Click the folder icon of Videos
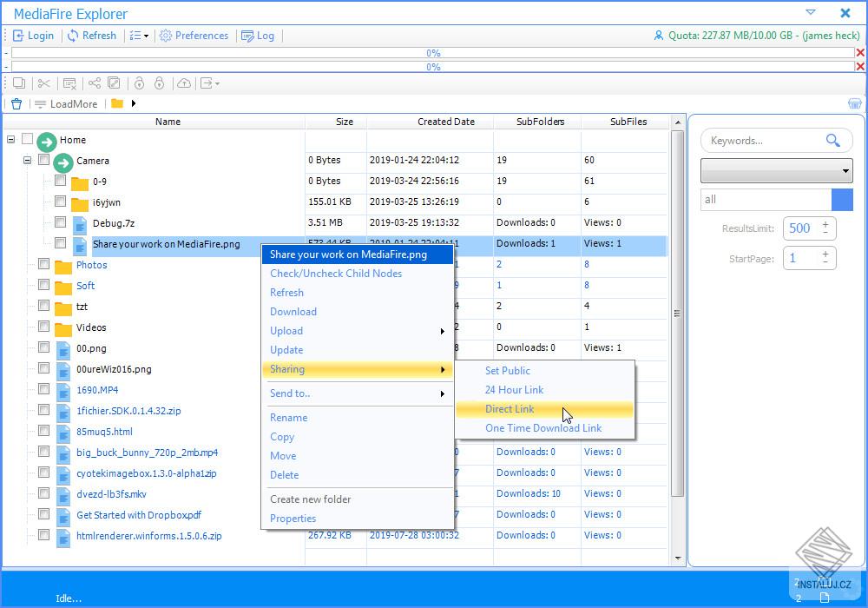Image resolution: width=868 pixels, height=608 pixels. pyautogui.click(x=63, y=329)
